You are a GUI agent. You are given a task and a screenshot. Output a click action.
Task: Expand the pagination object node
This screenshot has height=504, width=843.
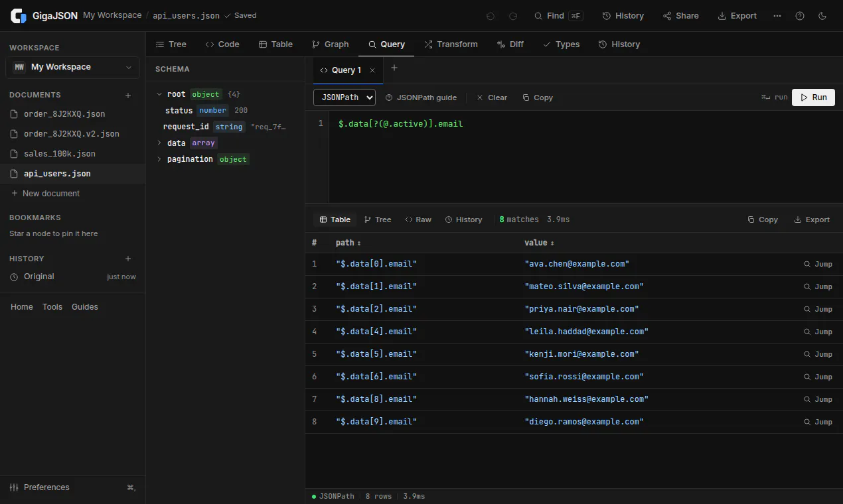coord(159,159)
